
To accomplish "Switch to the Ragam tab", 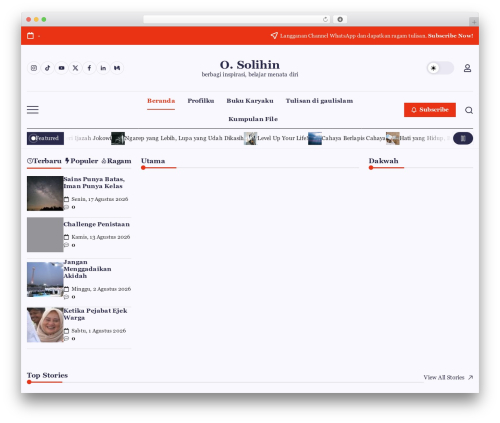I will (116, 161).
